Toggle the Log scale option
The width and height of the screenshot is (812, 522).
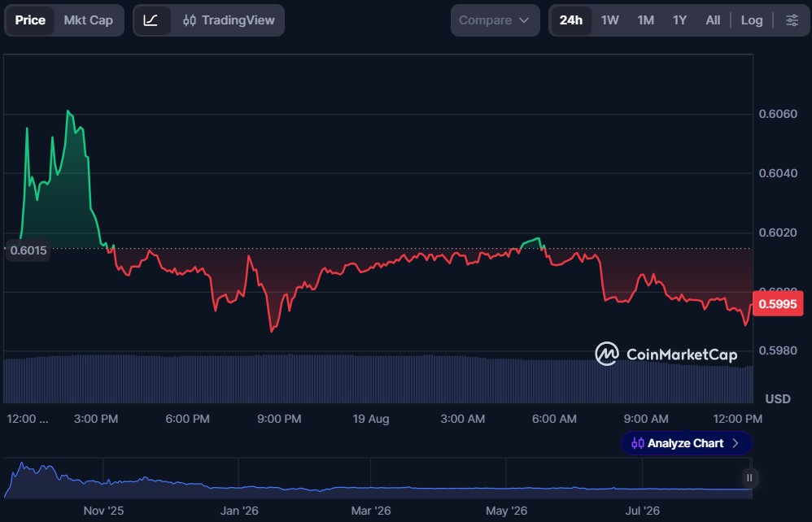point(752,20)
